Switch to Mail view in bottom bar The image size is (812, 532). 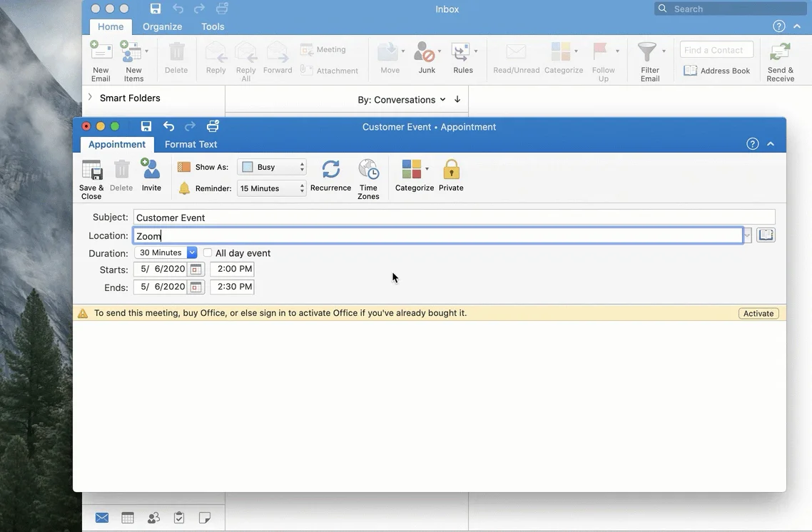point(102,518)
